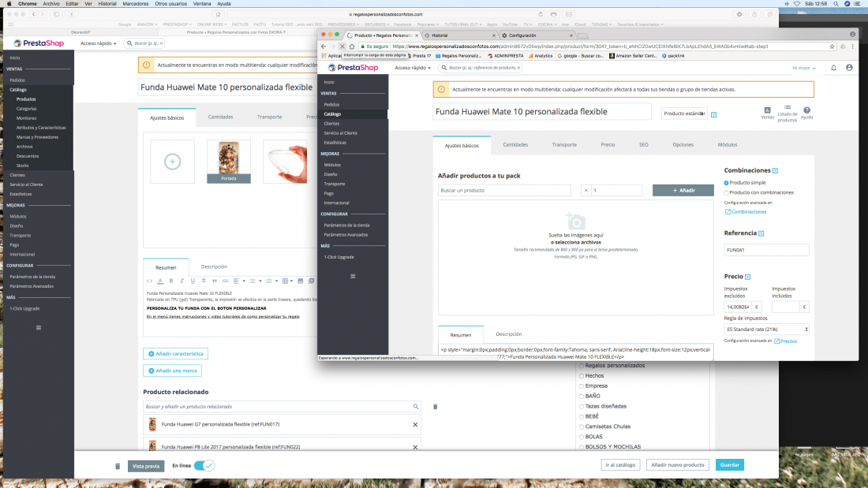
Task: Open Ayuda help icon in front window
Action: 807,112
